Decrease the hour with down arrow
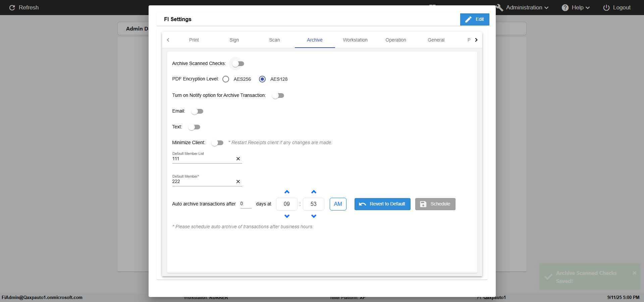This screenshot has height=302, width=644. [287, 216]
